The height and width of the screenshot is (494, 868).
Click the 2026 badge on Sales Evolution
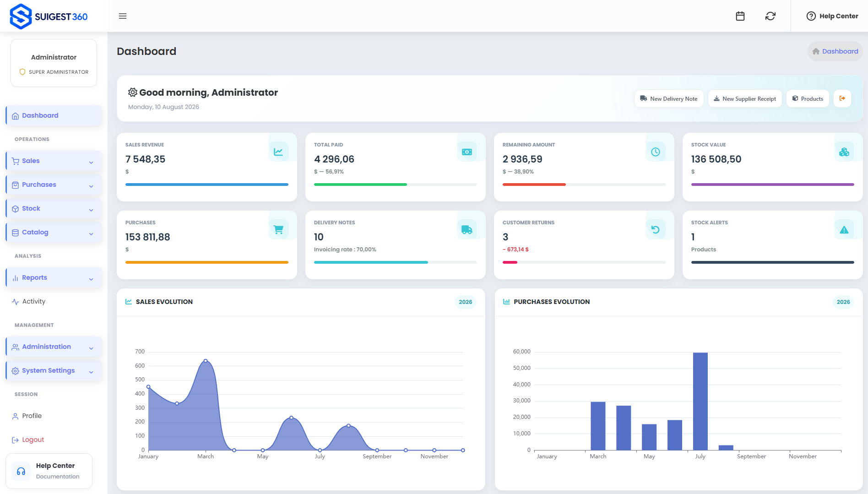(466, 302)
